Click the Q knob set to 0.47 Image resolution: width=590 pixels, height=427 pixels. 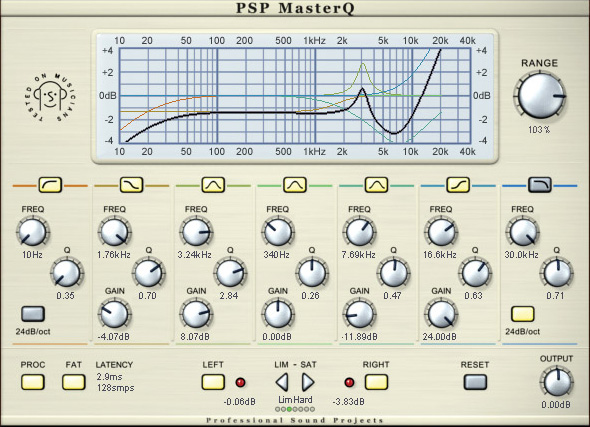[393, 273]
